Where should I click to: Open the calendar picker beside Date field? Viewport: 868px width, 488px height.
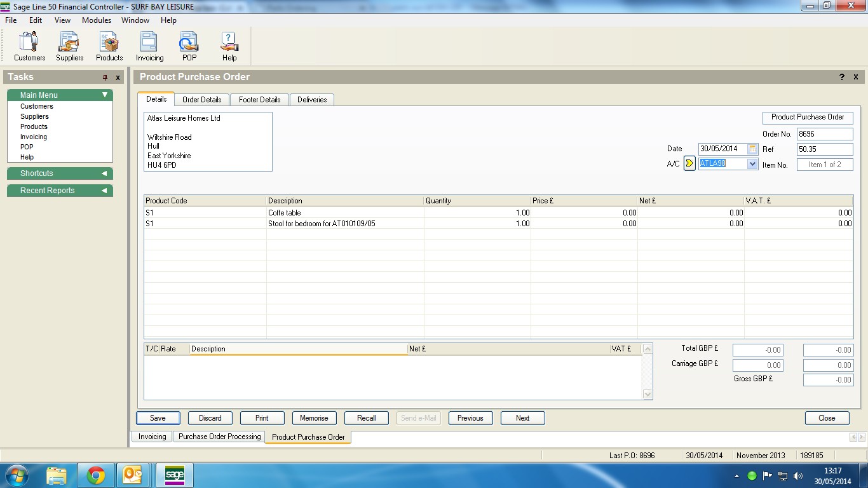[752, 149]
